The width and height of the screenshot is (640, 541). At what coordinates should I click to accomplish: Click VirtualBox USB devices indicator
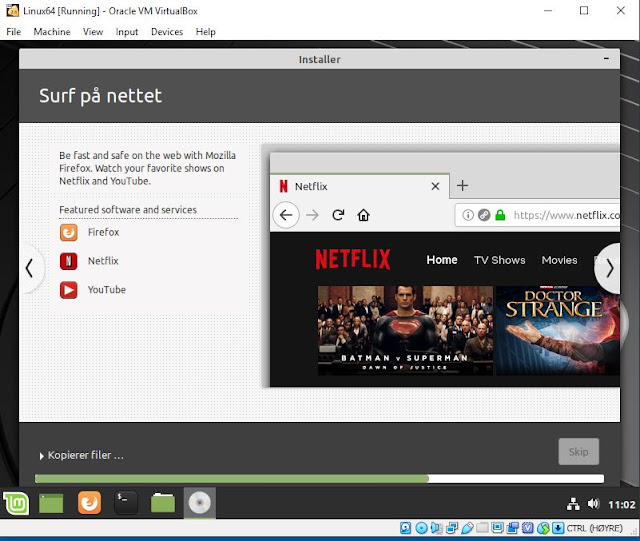click(x=467, y=528)
